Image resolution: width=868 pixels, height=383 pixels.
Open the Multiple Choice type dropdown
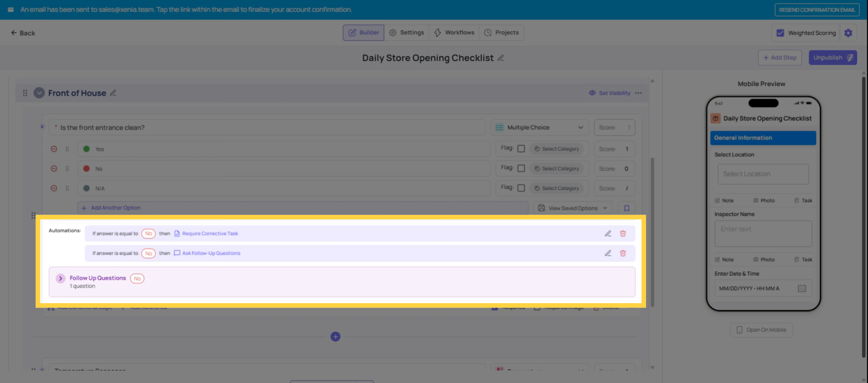(540, 128)
